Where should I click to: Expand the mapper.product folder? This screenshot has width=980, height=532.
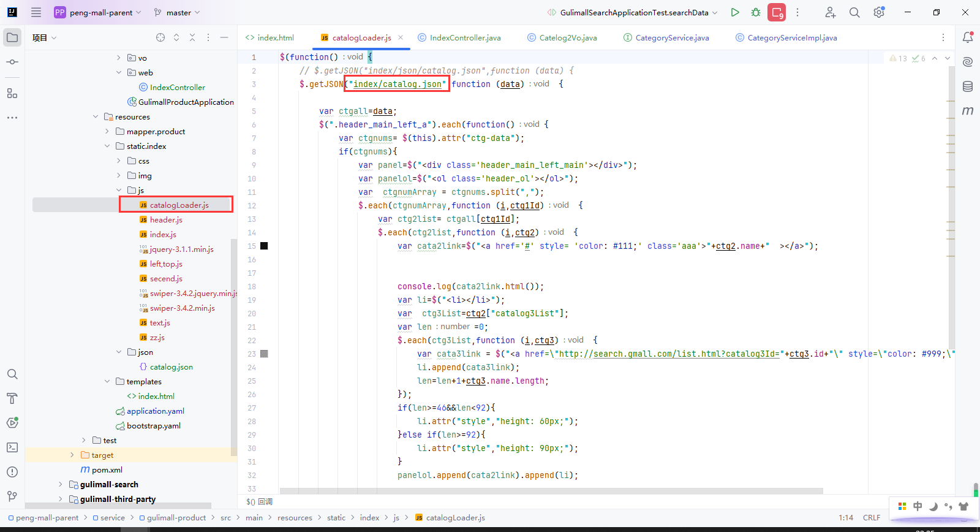(107, 131)
